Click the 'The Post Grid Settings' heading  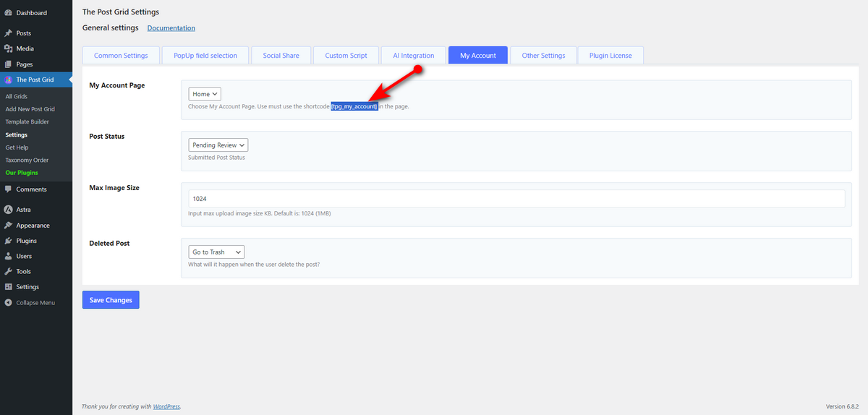pos(121,12)
